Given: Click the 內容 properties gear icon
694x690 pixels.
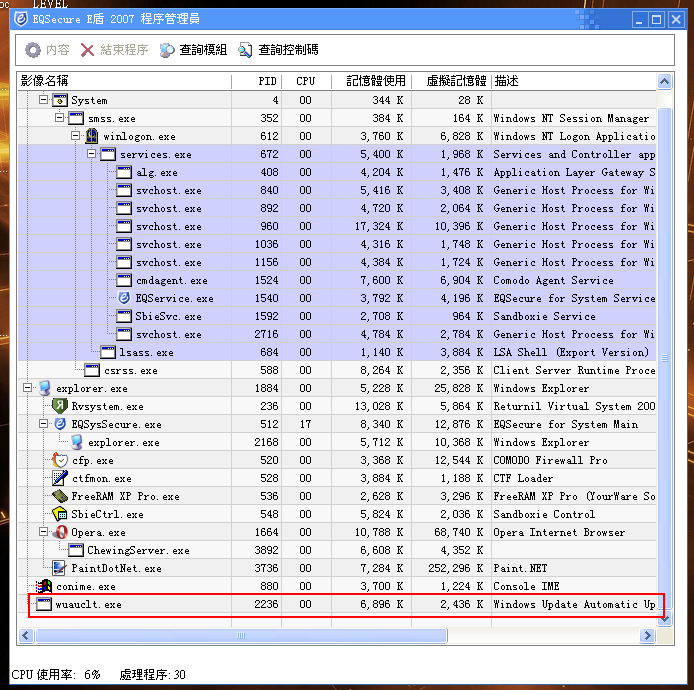Looking at the screenshot, I should (32, 50).
